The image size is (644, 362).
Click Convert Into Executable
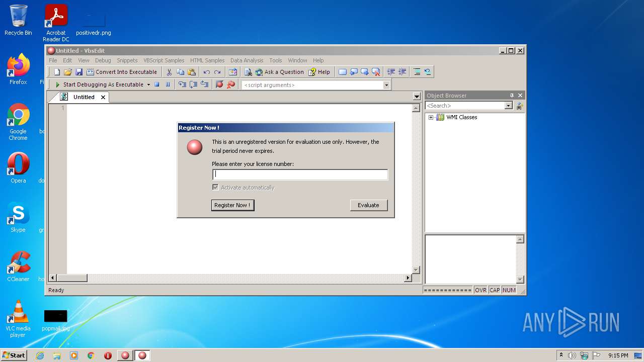point(122,72)
